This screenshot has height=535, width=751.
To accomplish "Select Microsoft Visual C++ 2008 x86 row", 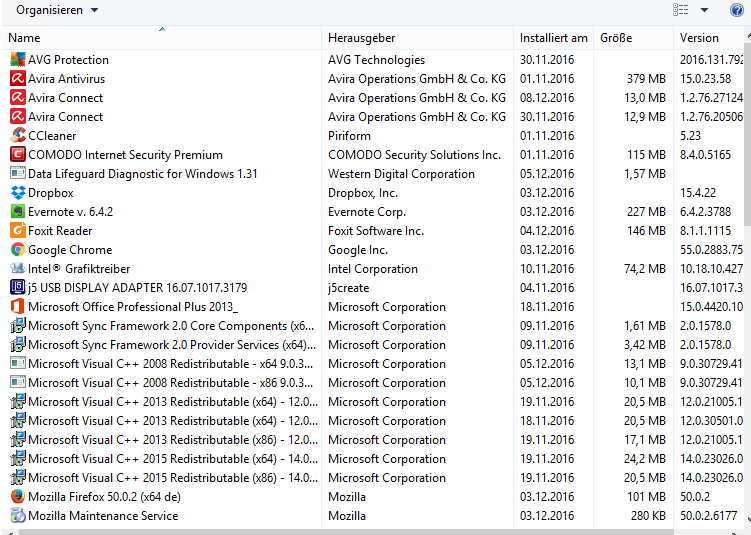I will tap(374, 383).
